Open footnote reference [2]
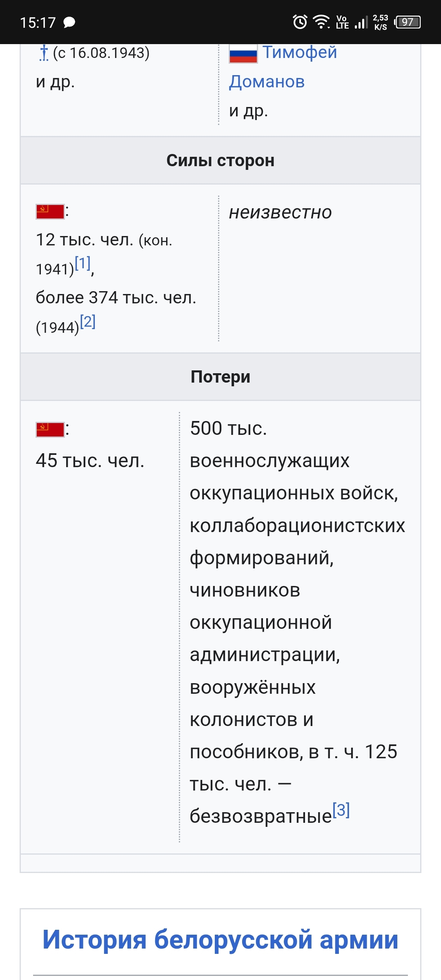Screen dimensions: 441x980 [88, 321]
